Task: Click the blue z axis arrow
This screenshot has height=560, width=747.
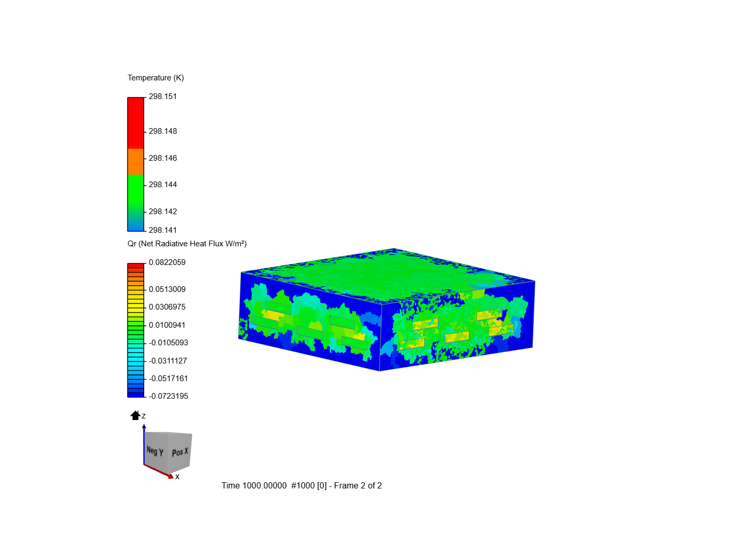Action: (144, 443)
